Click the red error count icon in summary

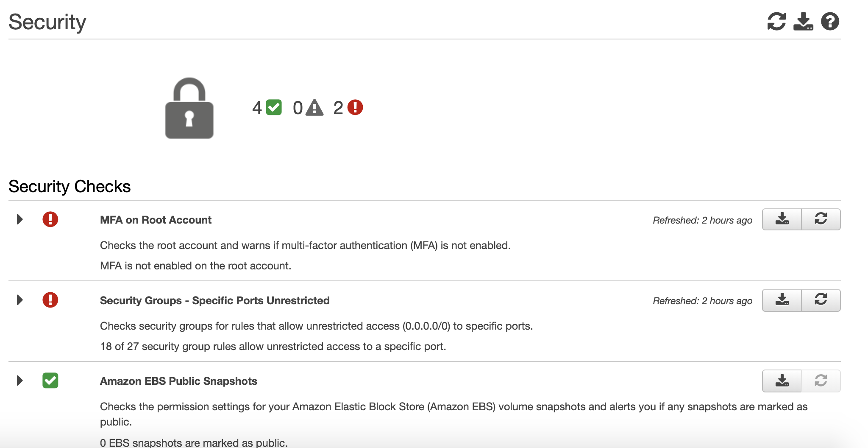pyautogui.click(x=355, y=107)
